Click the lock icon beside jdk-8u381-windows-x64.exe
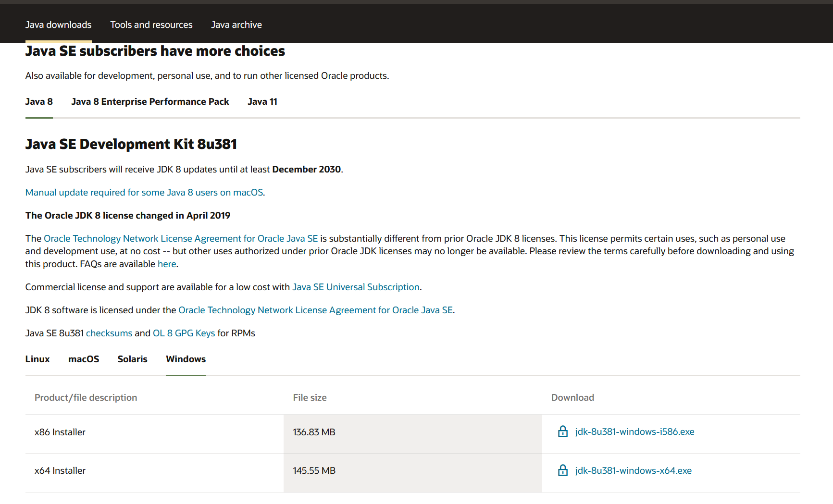 pyautogui.click(x=562, y=470)
